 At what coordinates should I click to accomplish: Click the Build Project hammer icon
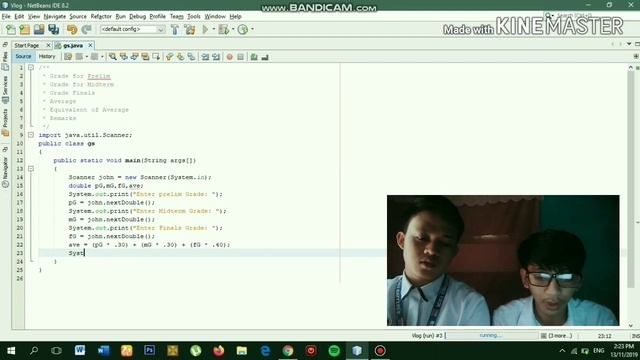(x=175, y=29)
